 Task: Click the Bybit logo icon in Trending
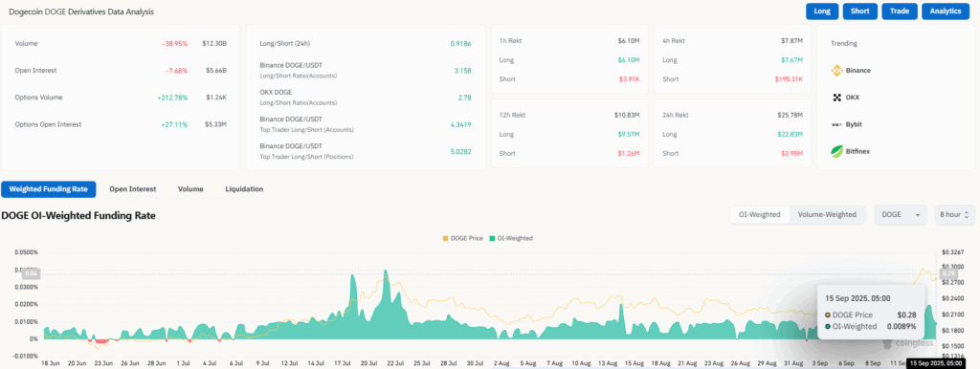click(x=836, y=124)
